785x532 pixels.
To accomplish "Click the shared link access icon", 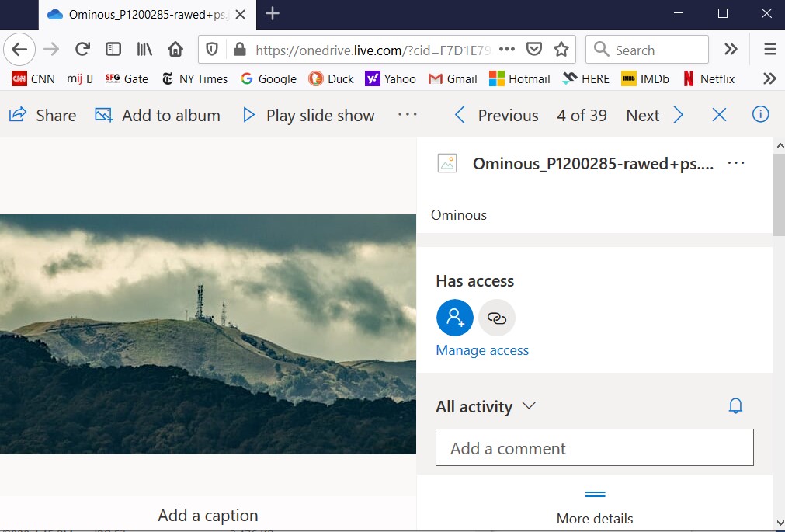I will coord(497,318).
